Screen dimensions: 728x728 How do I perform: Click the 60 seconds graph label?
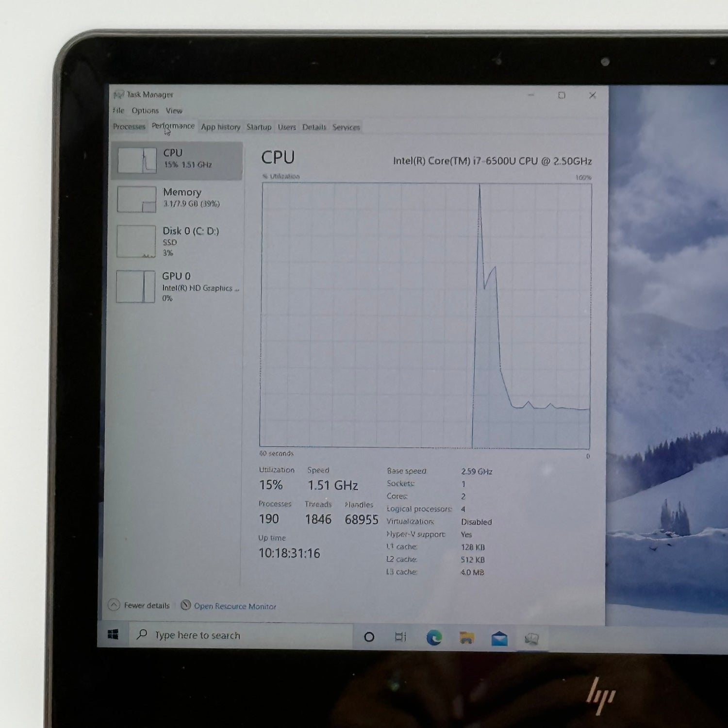point(276,453)
